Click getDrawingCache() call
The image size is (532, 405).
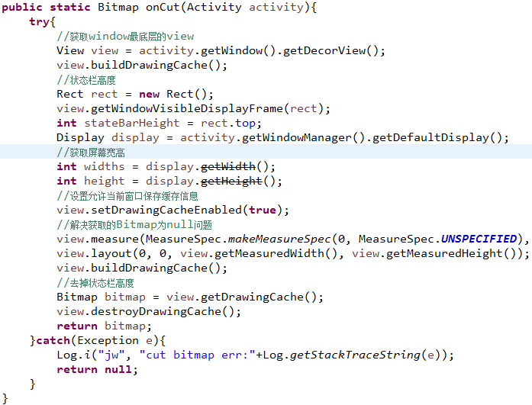coord(259,297)
